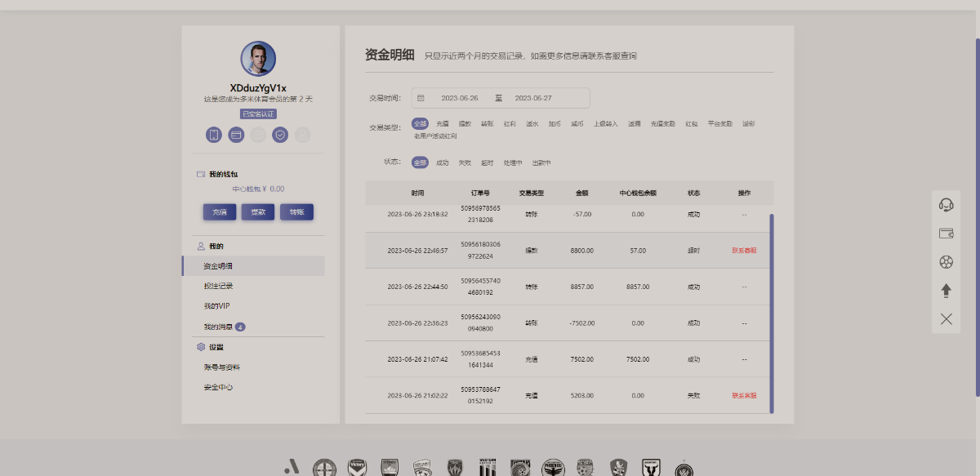
Task: Open the 联系客服 link on the 超时 row
Action: [742, 251]
